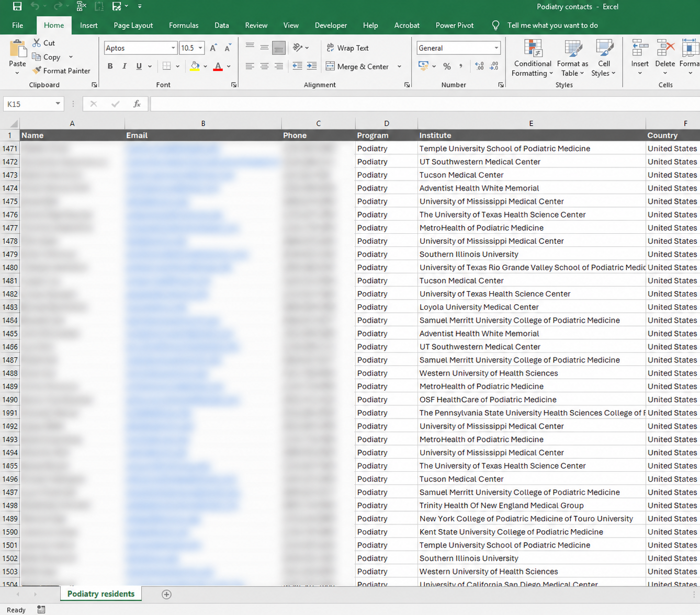The width and height of the screenshot is (700, 615).
Task: Open text Orientation angle tool
Action: click(x=298, y=48)
